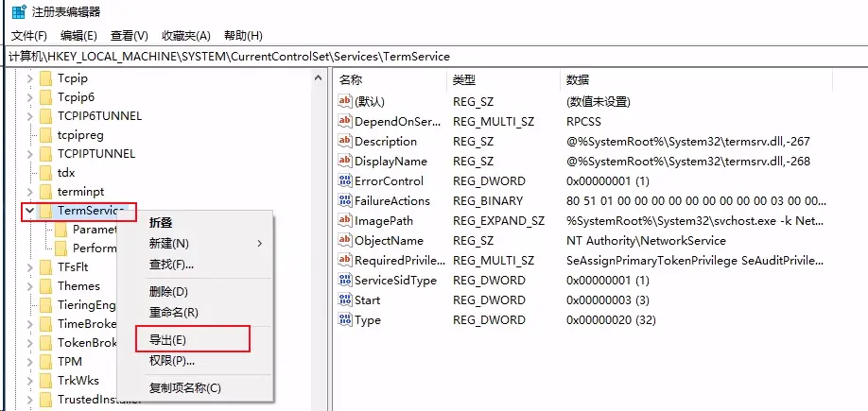Click the Registry Editor app icon in title bar

18,11
